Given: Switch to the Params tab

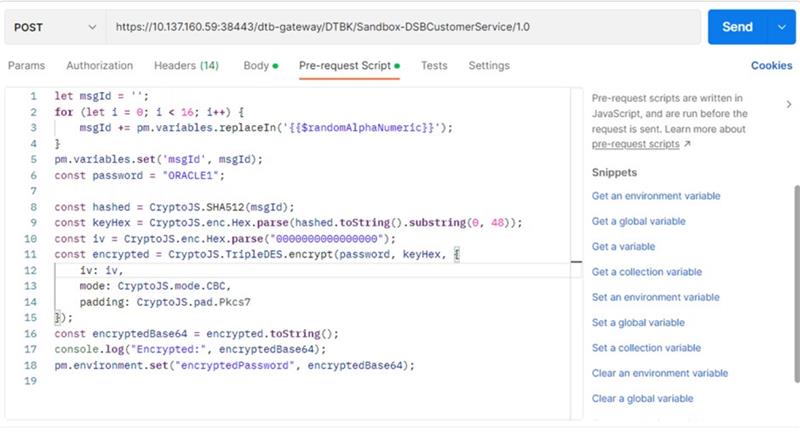Looking at the screenshot, I should (x=27, y=66).
